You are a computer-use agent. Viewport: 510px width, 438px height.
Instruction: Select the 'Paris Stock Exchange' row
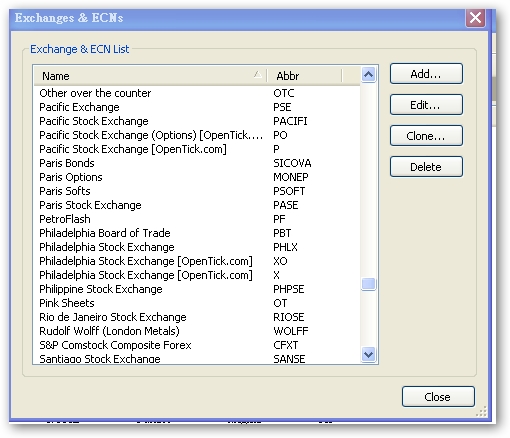[x=197, y=205]
